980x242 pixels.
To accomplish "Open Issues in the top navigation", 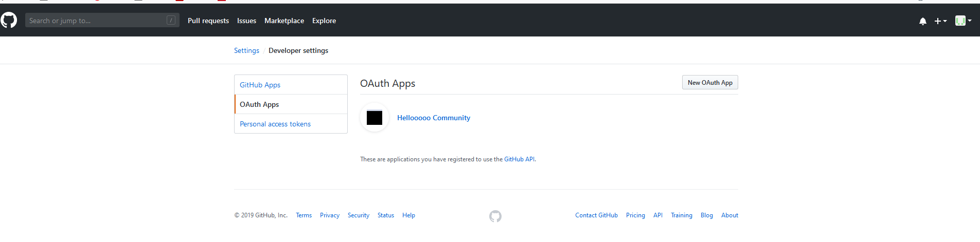I will click(246, 21).
